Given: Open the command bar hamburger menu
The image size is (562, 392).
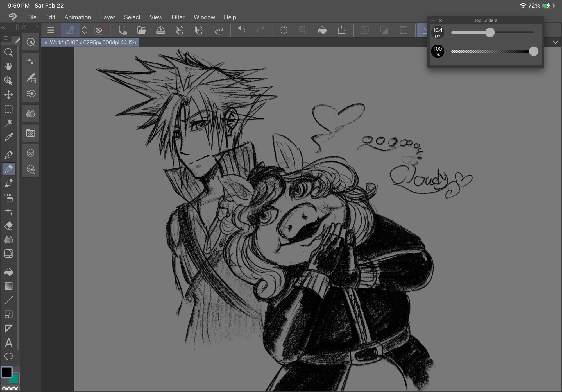Looking at the screenshot, I should pyautogui.click(x=51, y=30).
